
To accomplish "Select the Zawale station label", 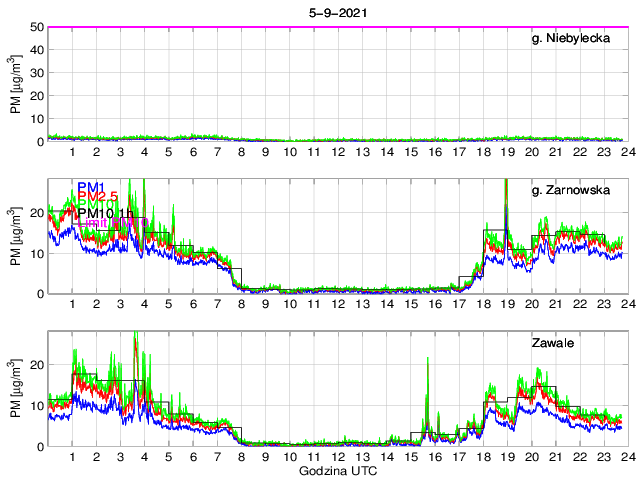I will tap(553, 342).
